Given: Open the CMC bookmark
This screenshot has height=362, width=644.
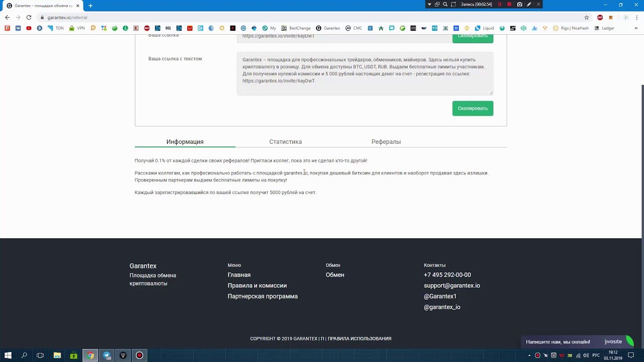Looking at the screenshot, I should [x=354, y=28].
